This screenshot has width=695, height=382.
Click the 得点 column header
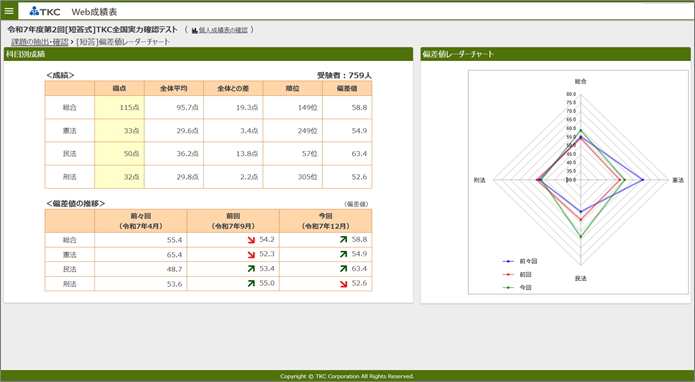click(x=119, y=89)
